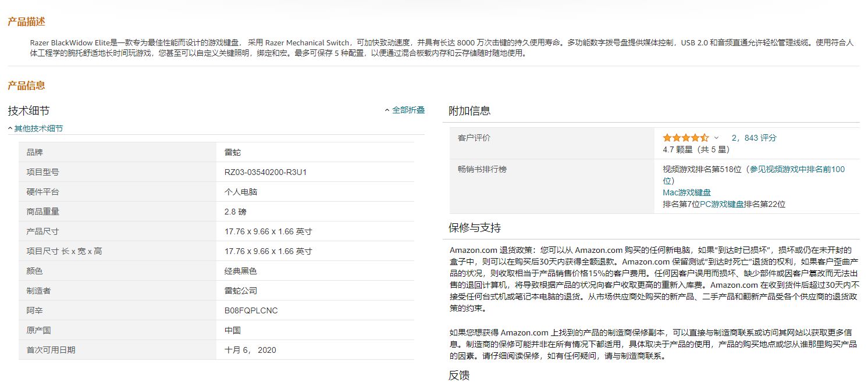Click the value 个人电脑
This screenshot has height=386, width=868.
point(241,192)
